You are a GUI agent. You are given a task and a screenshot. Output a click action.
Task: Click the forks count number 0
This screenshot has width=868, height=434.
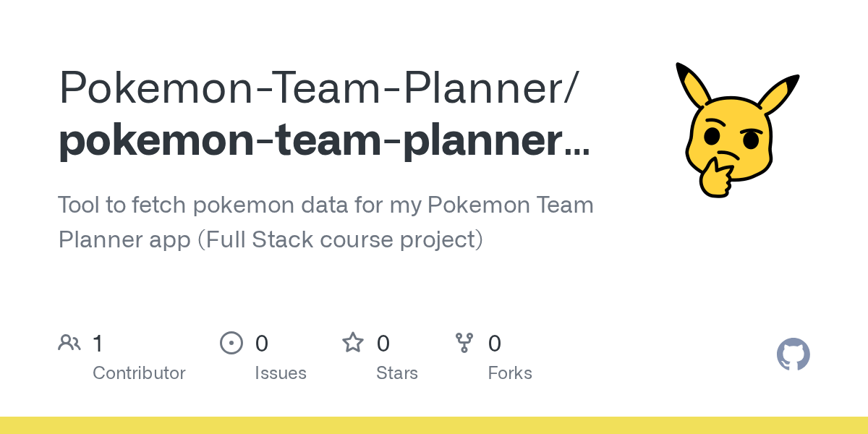pos(495,343)
